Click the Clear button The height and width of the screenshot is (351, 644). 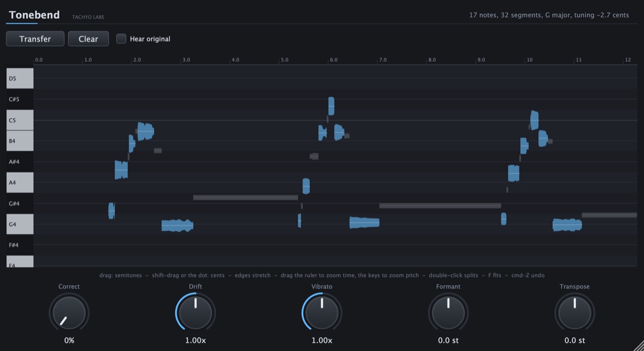[x=89, y=39]
